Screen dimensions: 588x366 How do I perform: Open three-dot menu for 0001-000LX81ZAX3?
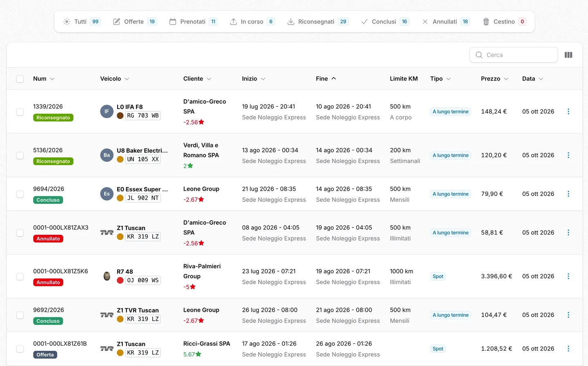pyautogui.click(x=568, y=232)
